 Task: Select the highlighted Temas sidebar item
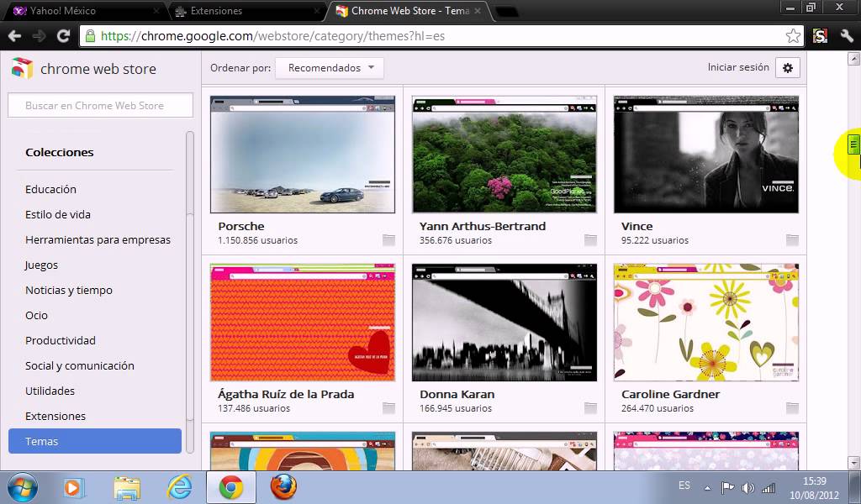[x=95, y=441]
